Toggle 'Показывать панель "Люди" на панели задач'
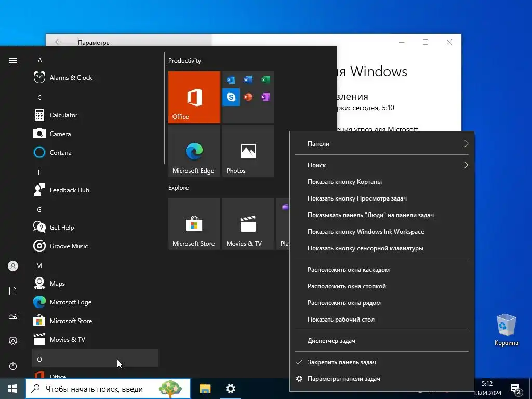Image resolution: width=532 pixels, height=399 pixels. point(382,215)
